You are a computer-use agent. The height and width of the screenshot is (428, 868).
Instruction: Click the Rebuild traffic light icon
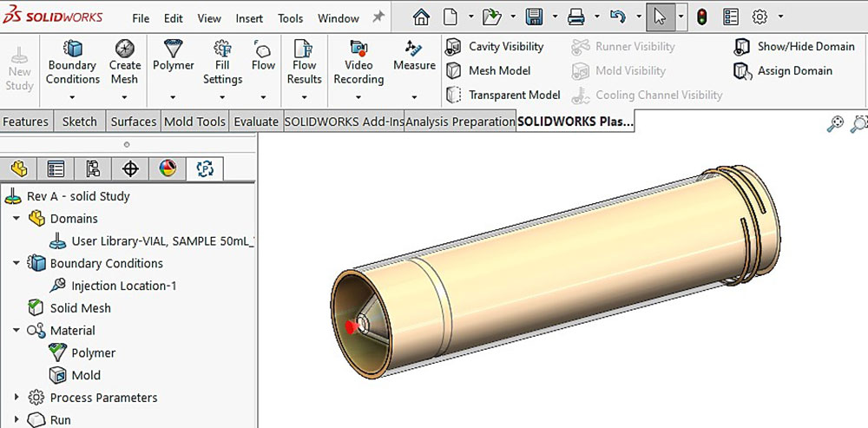point(702,17)
